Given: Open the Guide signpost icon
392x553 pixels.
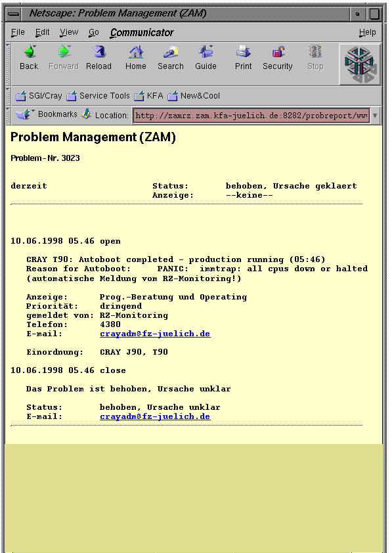Looking at the screenshot, I should [206, 52].
